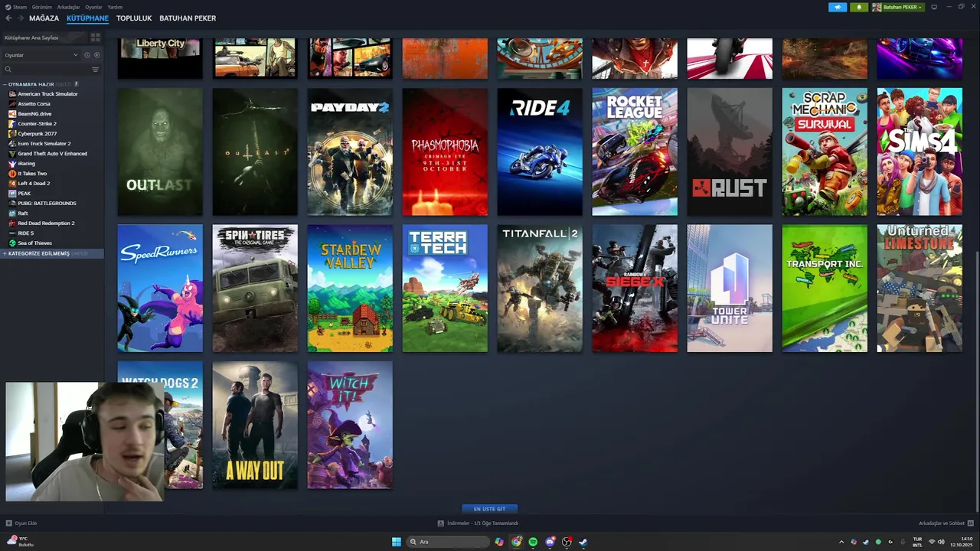Open Spotify from the taskbar

point(533,542)
